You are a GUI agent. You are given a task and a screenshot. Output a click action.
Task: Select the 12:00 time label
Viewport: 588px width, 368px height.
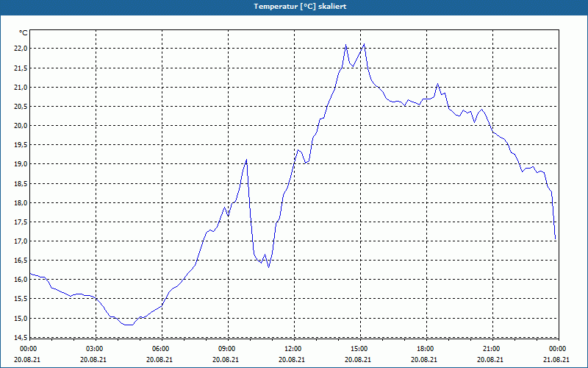[293, 349]
